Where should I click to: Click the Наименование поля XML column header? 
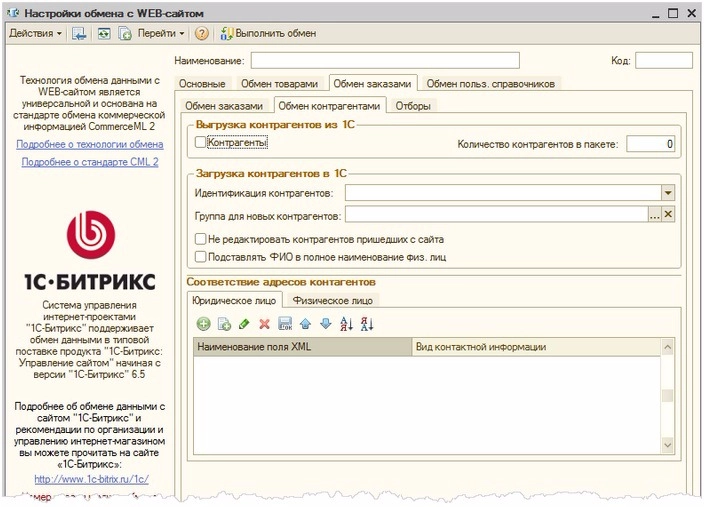coord(303,347)
